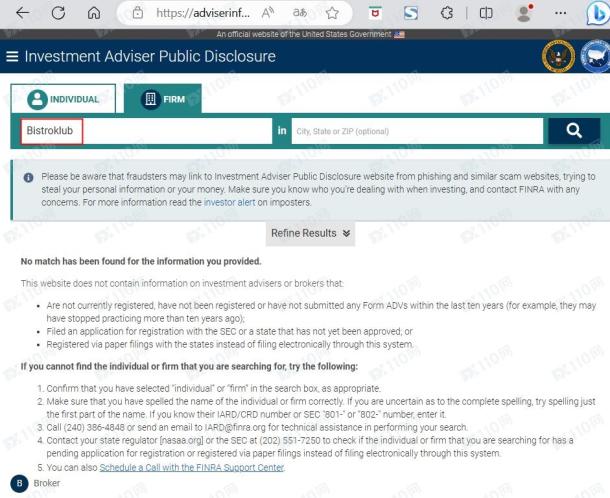Click the adviserinfo address bar URL

(x=203, y=14)
